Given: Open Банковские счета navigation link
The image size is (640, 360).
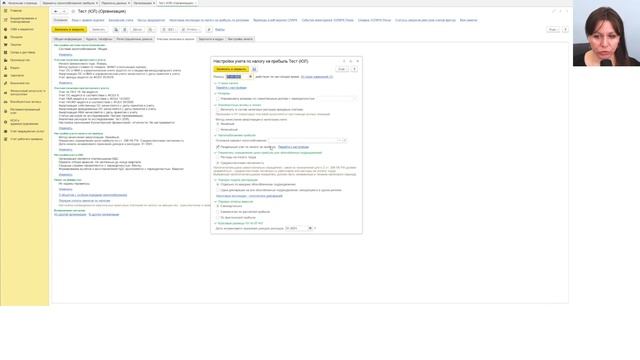Looking at the screenshot, I should click(x=121, y=20).
